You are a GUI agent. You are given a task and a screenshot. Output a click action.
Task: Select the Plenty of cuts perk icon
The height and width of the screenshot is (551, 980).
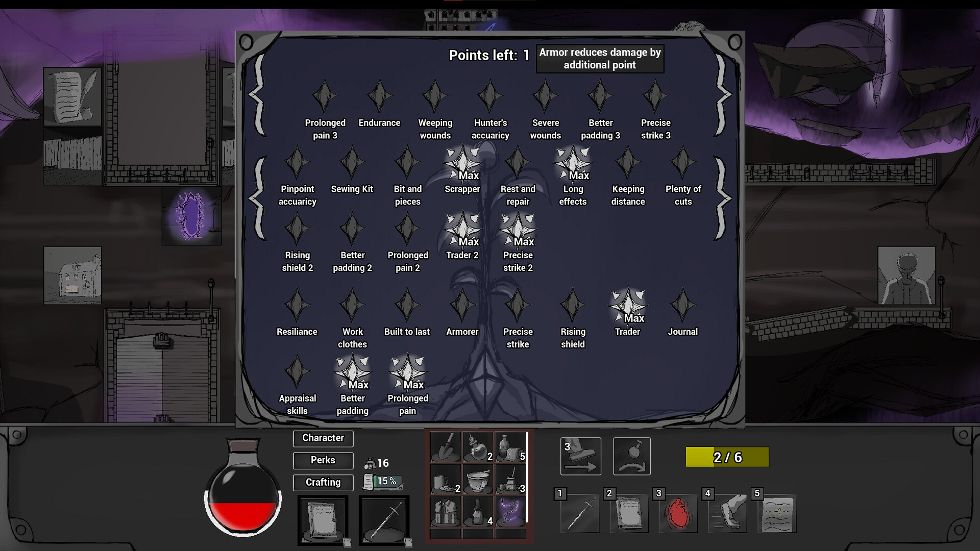click(x=683, y=162)
